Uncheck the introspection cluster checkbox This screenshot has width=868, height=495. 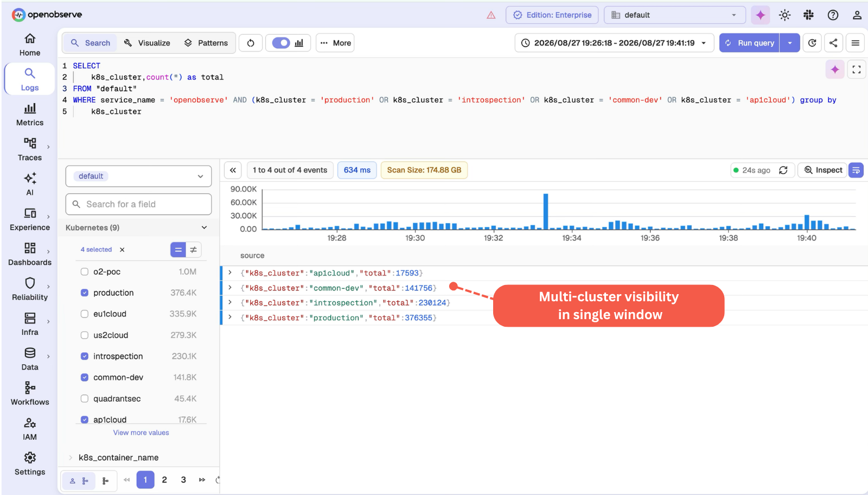(x=85, y=356)
